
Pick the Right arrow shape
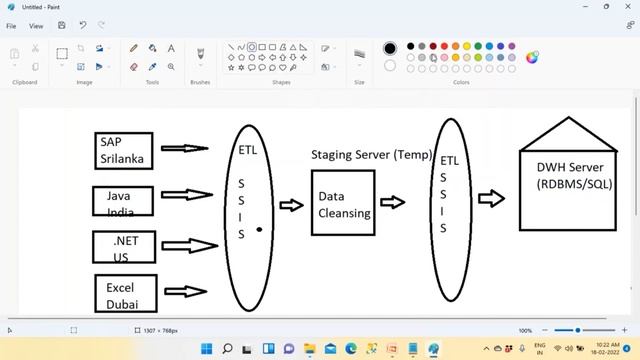pos(262,58)
